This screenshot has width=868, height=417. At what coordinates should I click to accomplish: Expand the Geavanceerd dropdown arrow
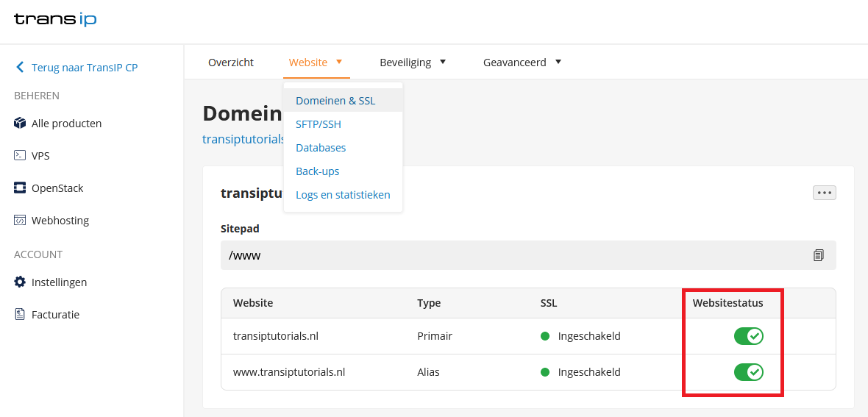pos(558,62)
